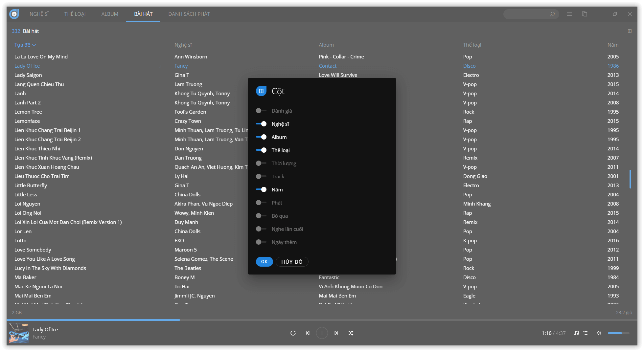
Task: Click the shuffle playback icon
Action: pos(351,333)
